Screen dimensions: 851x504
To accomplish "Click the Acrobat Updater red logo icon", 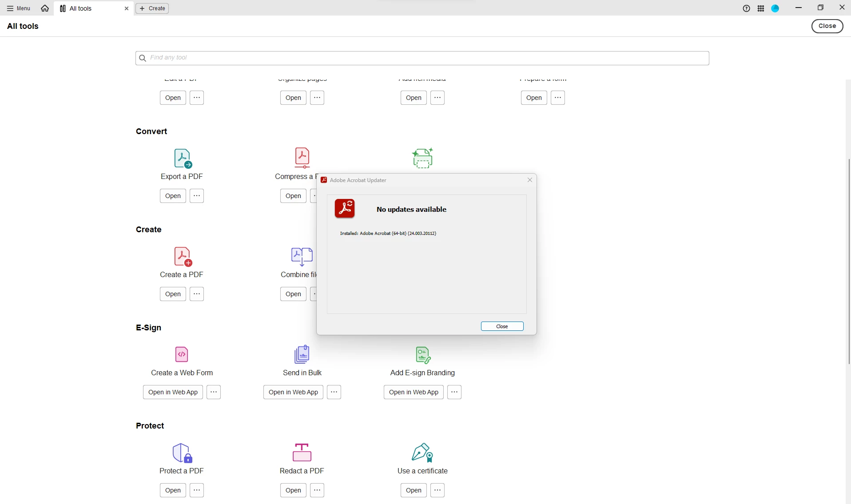I will pos(345,209).
